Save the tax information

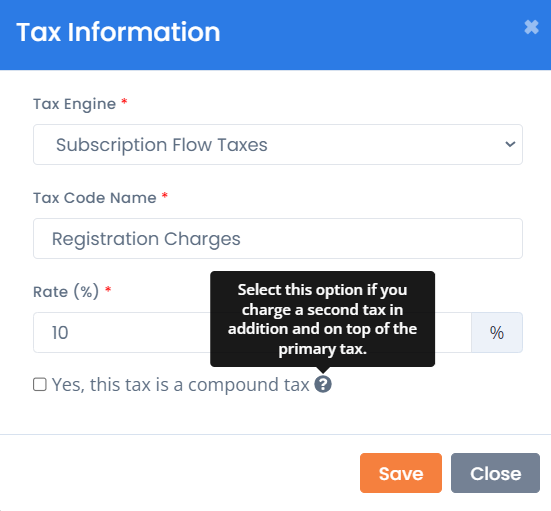401,473
